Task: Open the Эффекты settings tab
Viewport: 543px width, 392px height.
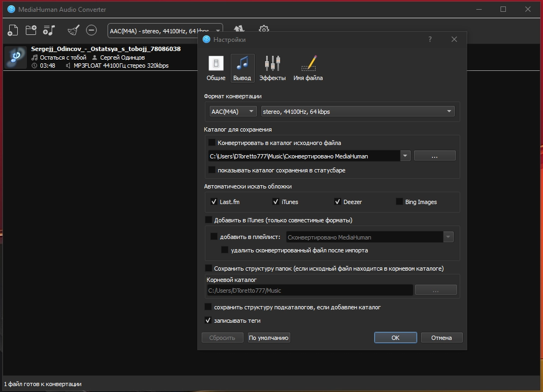Action: [x=273, y=68]
